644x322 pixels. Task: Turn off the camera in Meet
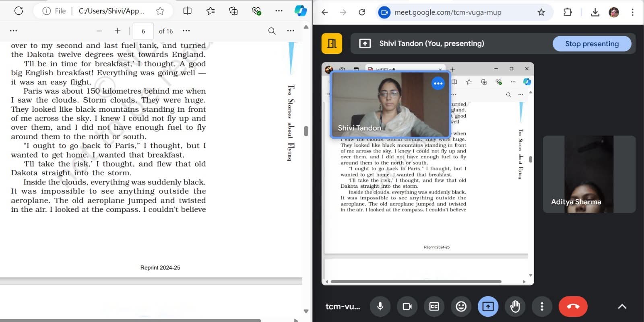407,307
